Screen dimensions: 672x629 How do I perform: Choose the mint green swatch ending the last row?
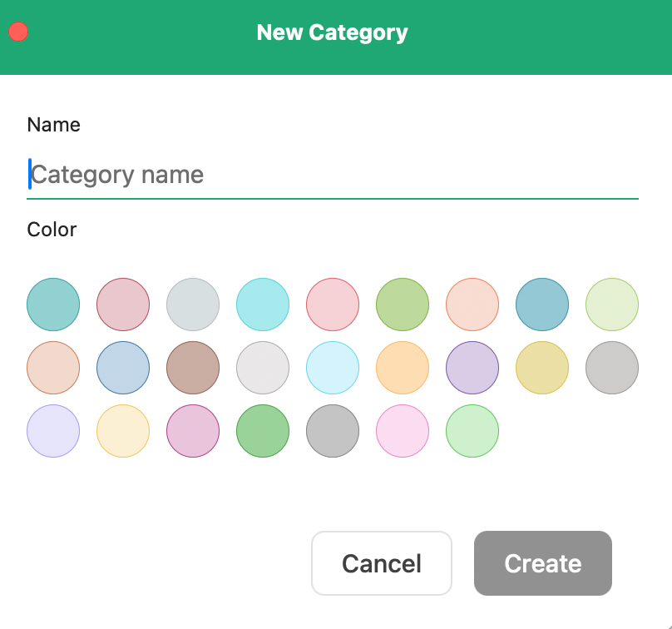(472, 431)
